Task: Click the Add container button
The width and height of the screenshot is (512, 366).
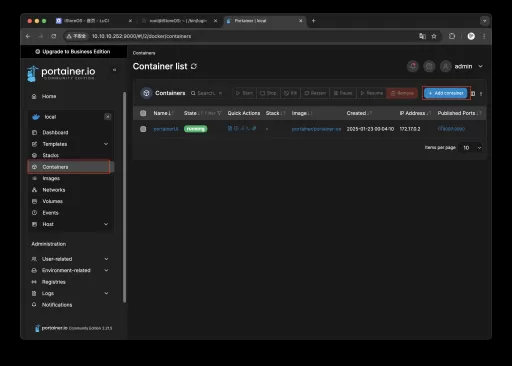Action: [x=446, y=93]
